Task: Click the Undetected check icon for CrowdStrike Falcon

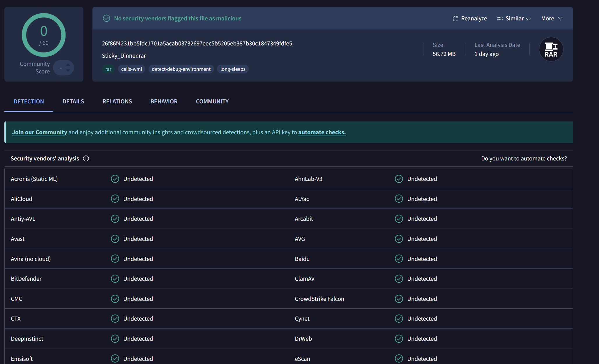Action: [399, 299]
